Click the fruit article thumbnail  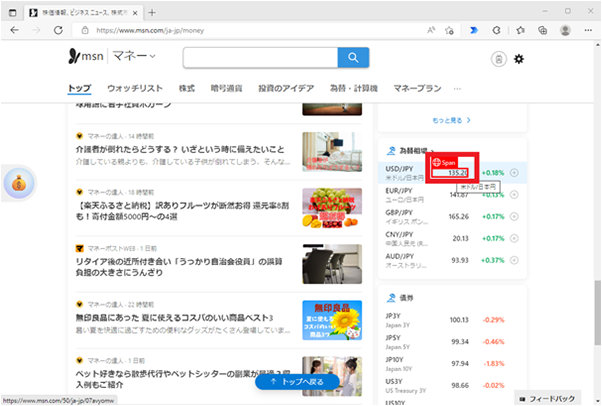click(332, 208)
